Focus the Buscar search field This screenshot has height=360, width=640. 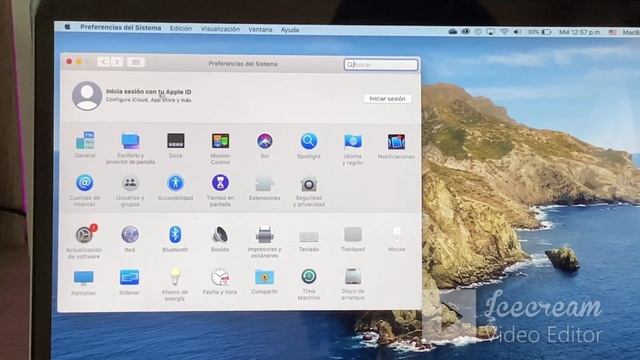[x=381, y=64]
